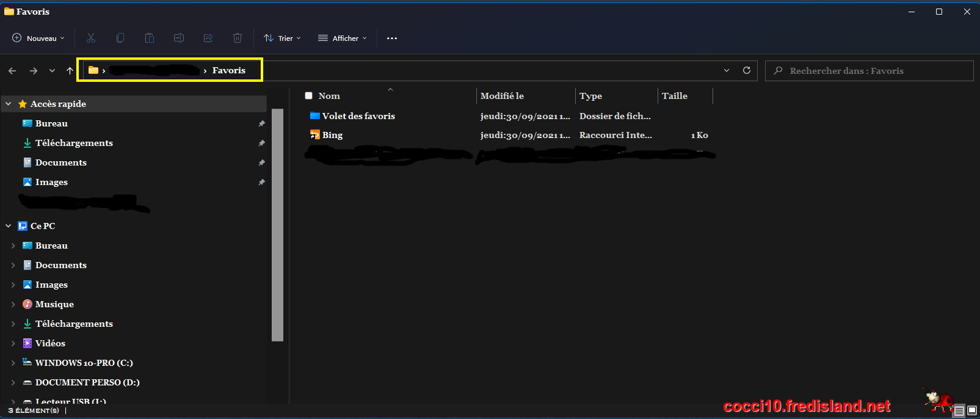Image resolution: width=980 pixels, height=419 pixels.
Task: Click the Cut scissors icon in toolbar
Action: point(91,38)
